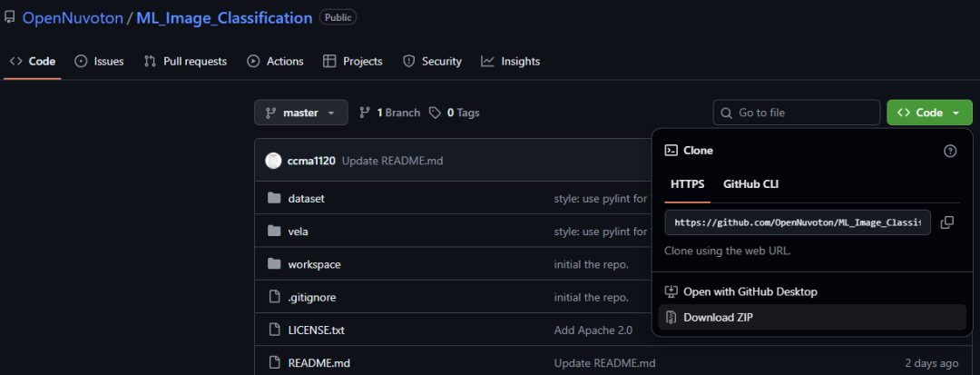Switch to the GitHub CLI tab
This screenshot has height=375, width=980.
pos(750,184)
